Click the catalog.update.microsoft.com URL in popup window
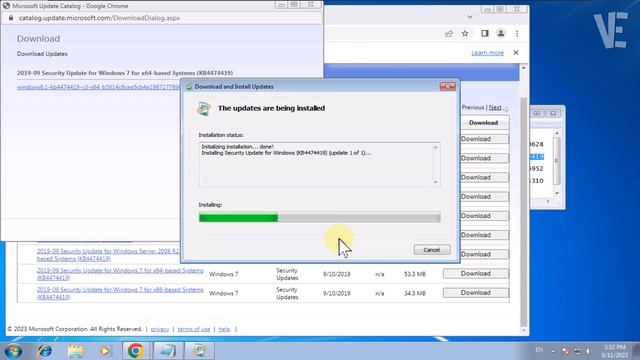The image size is (640, 360). (x=99, y=18)
